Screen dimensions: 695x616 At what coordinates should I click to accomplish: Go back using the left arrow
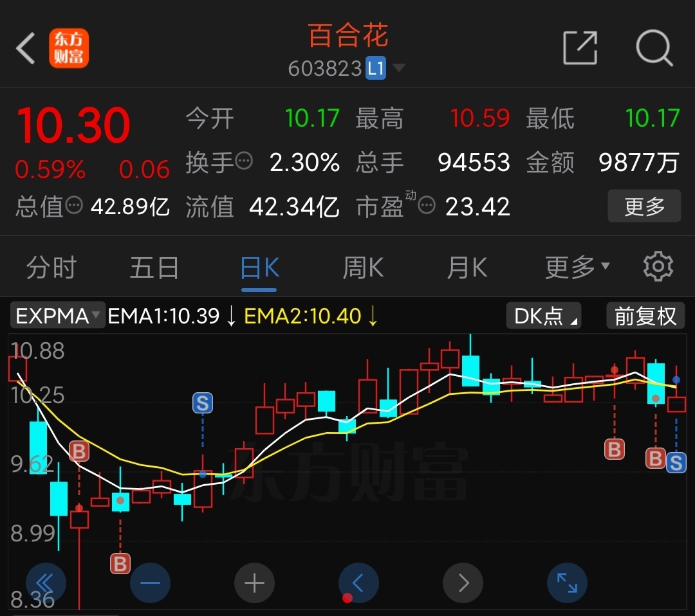[x=25, y=48]
